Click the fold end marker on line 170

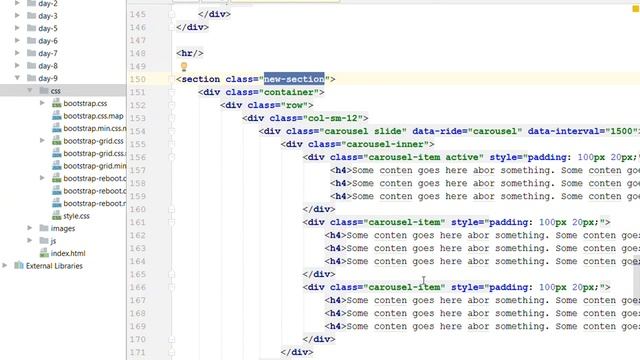click(x=172, y=339)
